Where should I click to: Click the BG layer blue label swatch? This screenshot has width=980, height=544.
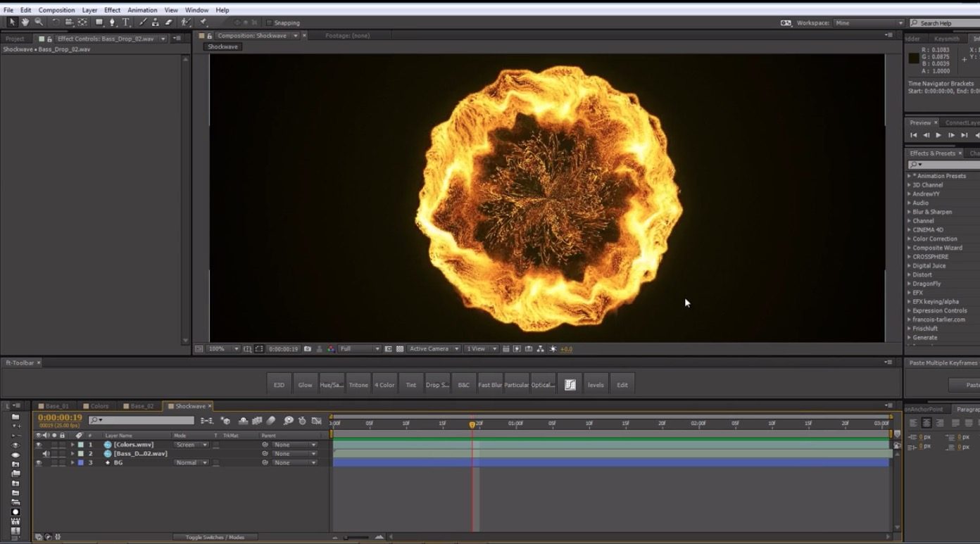(x=80, y=463)
